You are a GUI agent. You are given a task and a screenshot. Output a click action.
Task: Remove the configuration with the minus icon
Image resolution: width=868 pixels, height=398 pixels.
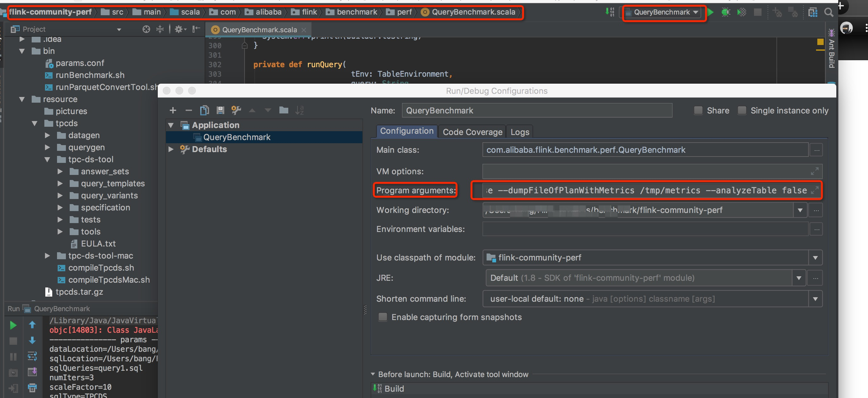[189, 110]
